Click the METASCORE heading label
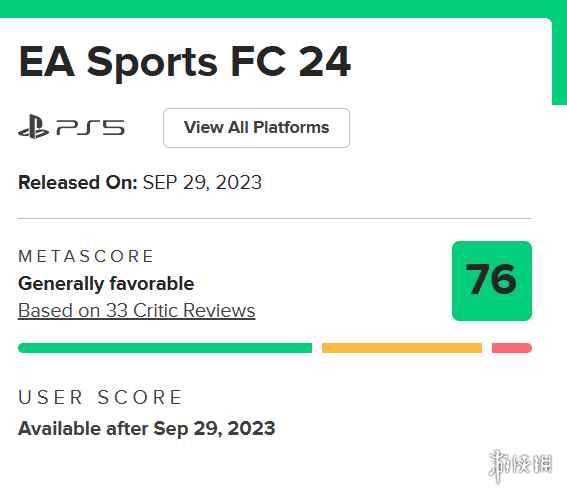The width and height of the screenshot is (567, 494). coord(86,256)
